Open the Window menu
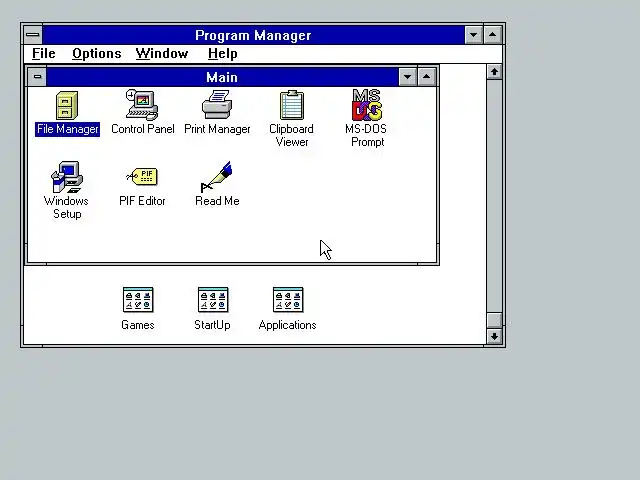This screenshot has height=480, width=640. pyautogui.click(x=162, y=53)
